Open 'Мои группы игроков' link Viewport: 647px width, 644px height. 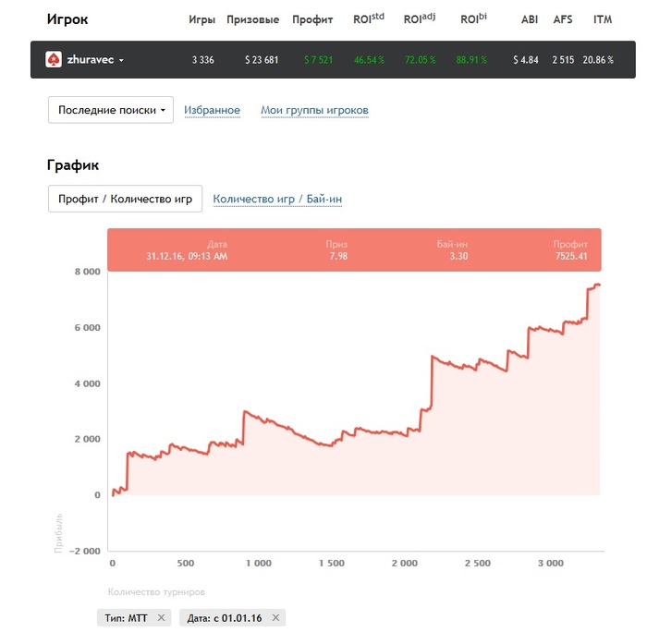314,111
